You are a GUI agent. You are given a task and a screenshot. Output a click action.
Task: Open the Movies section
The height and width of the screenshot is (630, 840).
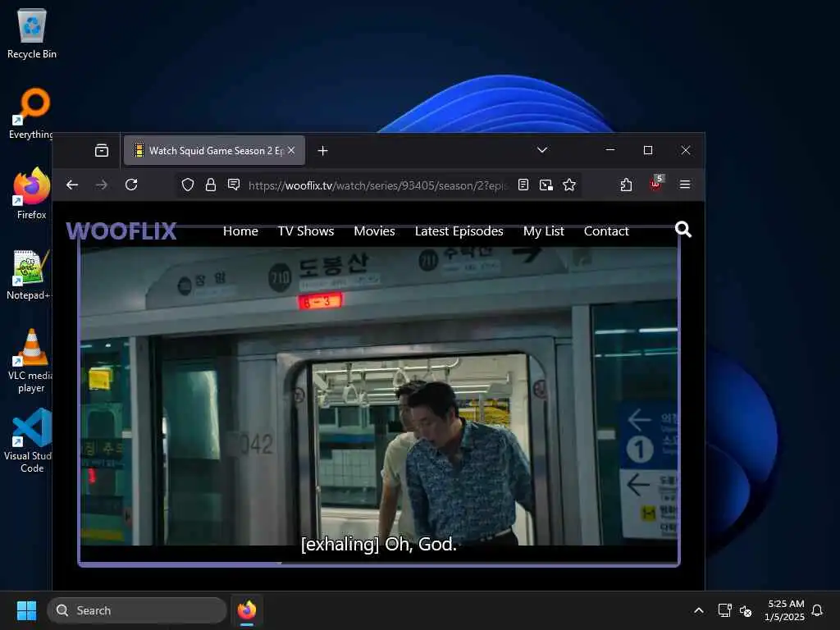click(x=374, y=231)
